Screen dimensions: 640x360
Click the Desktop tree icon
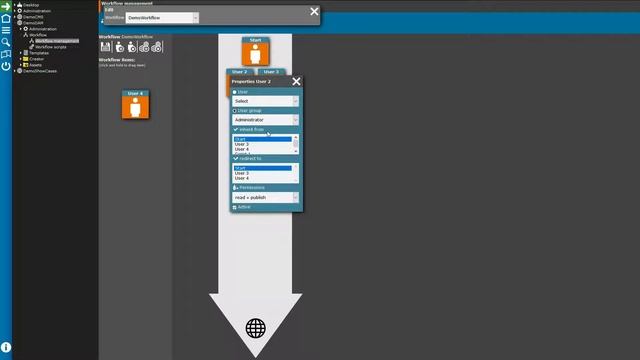click(x=20, y=5)
